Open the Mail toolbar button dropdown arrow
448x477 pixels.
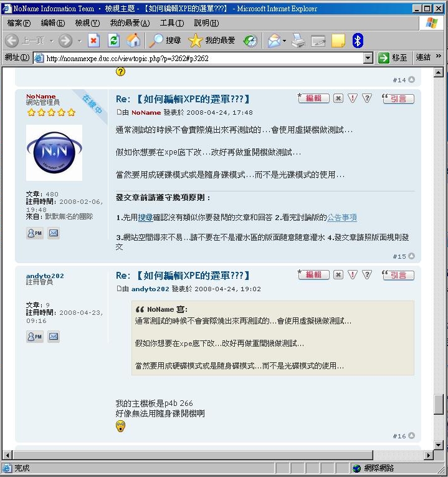point(284,41)
